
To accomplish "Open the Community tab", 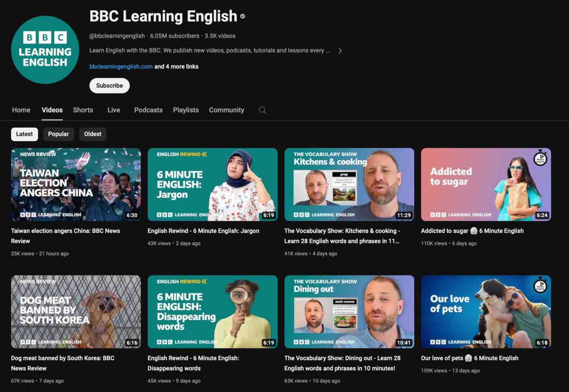I will pyautogui.click(x=226, y=110).
